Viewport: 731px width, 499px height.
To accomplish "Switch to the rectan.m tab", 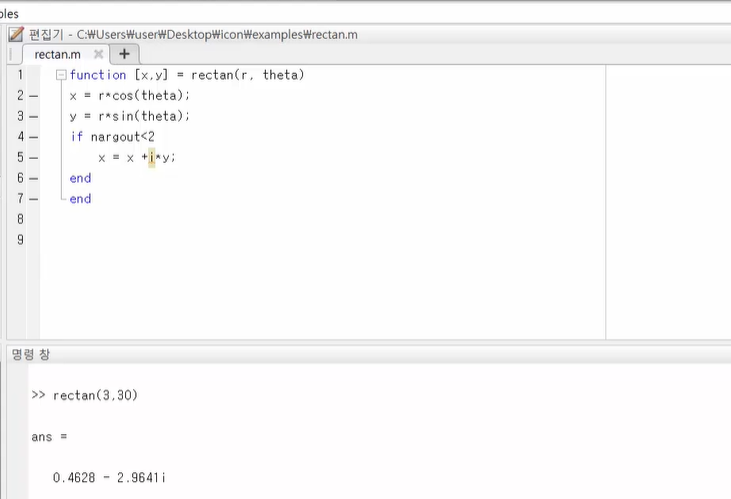I will point(57,54).
